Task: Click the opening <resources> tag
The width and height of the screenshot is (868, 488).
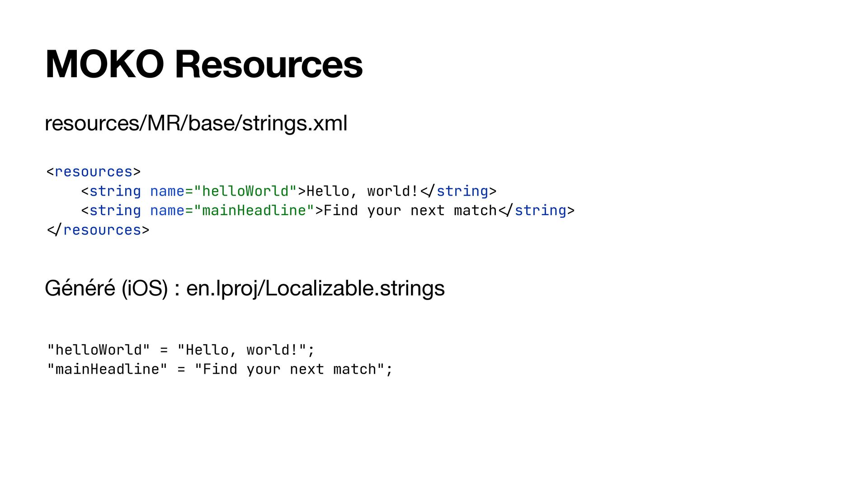Action: point(94,172)
